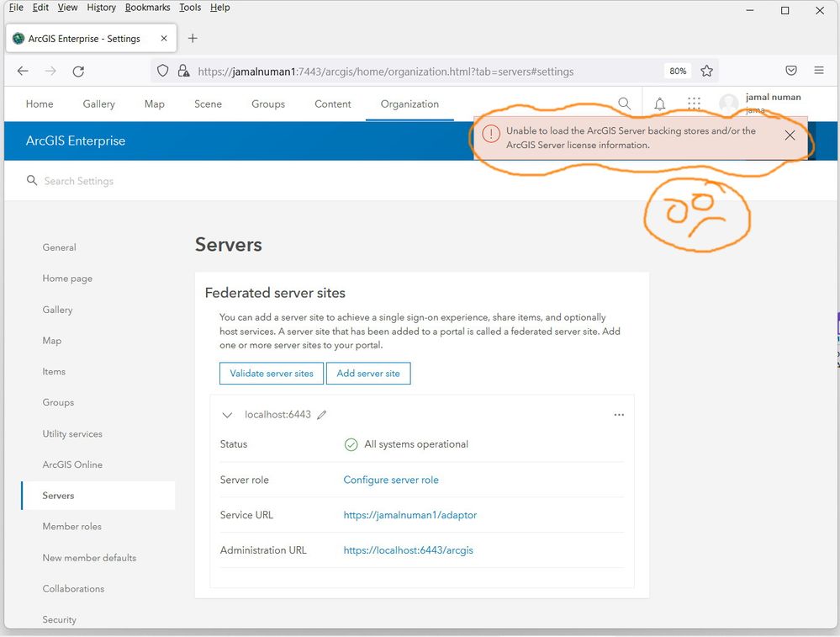Viewport: 840px width, 637px height.
Task: Open the https://localhost:6443/arcgis administration URL
Action: (408, 550)
